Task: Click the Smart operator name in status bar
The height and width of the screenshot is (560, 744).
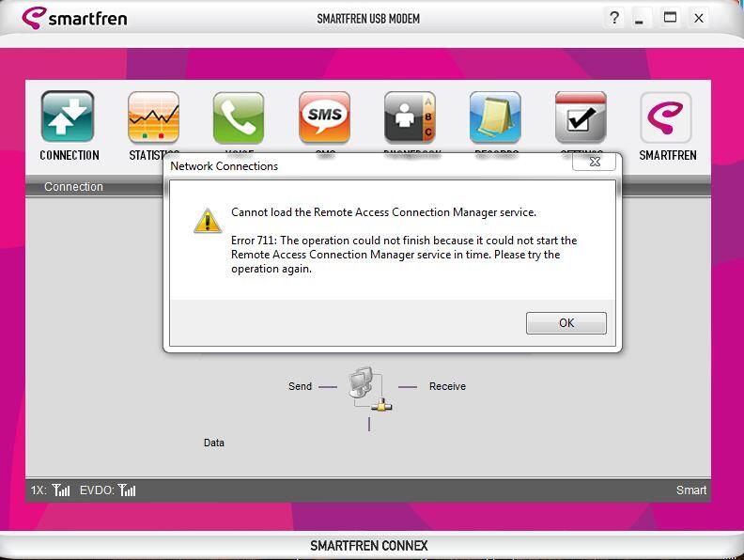Action: point(691,490)
